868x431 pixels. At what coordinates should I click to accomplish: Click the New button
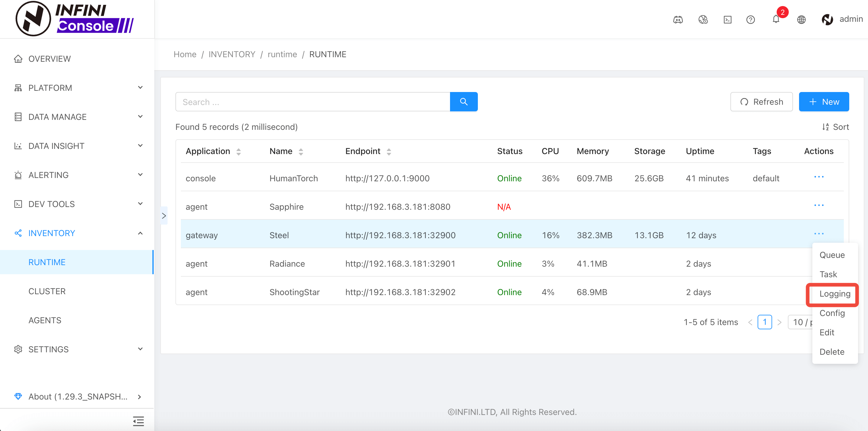point(823,101)
